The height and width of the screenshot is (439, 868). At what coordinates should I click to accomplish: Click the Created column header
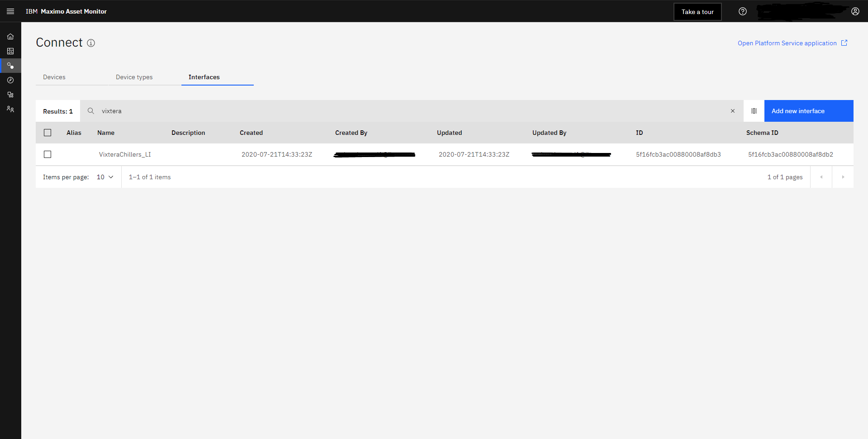251,133
